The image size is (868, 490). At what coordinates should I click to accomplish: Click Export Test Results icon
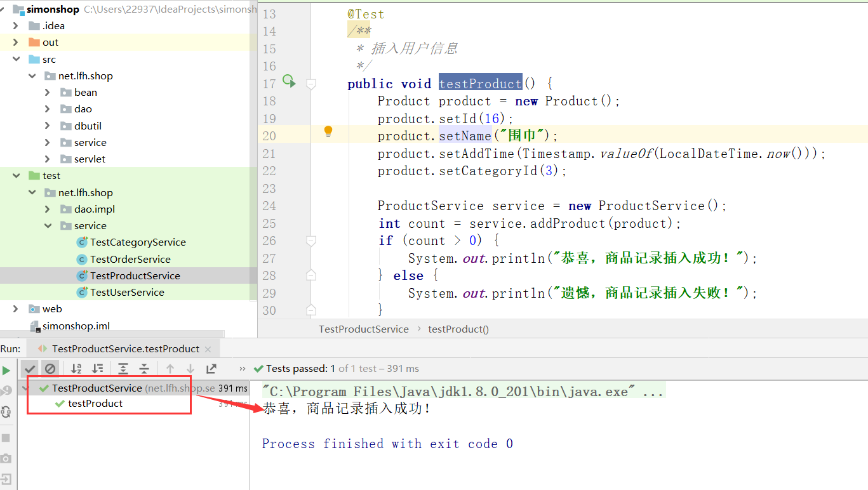click(x=211, y=369)
